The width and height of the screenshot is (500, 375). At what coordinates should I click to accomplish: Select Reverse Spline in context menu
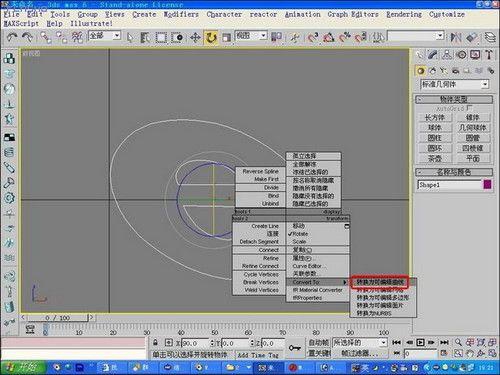260,171
